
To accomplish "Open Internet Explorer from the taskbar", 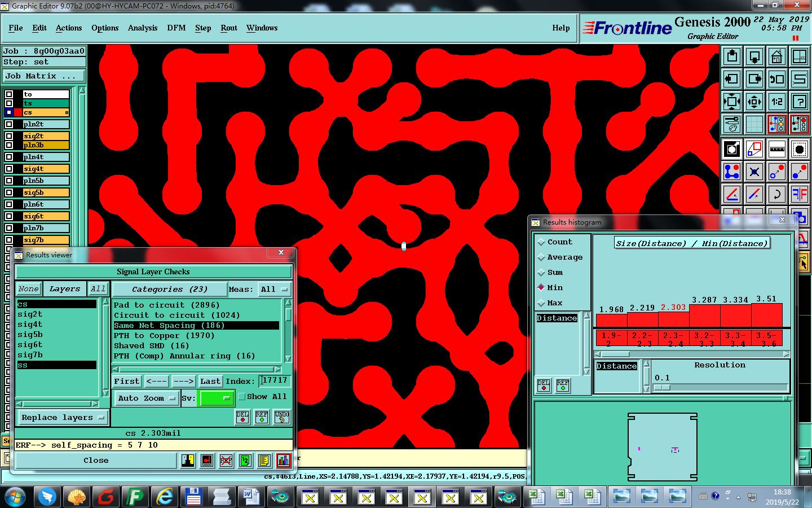I will 165,497.
